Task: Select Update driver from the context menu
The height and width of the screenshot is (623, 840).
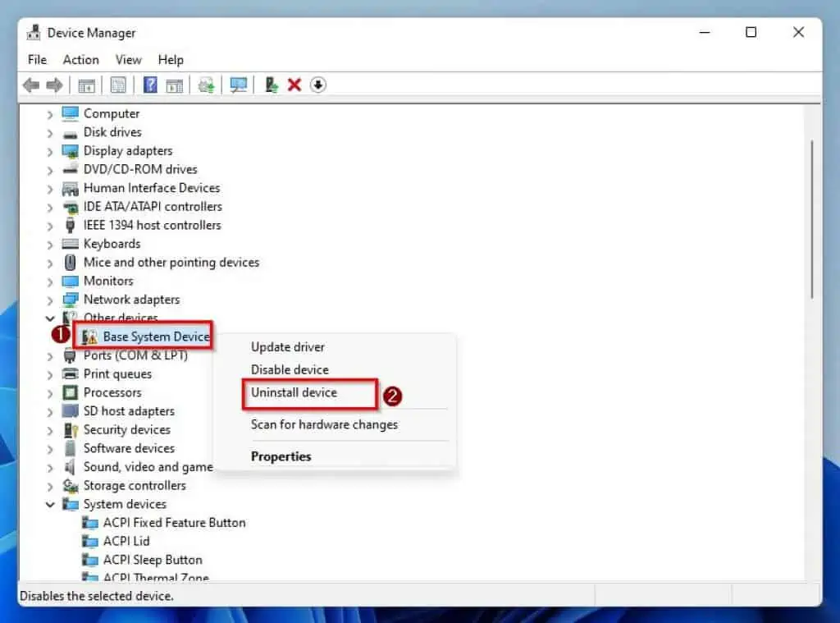Action: click(x=287, y=346)
